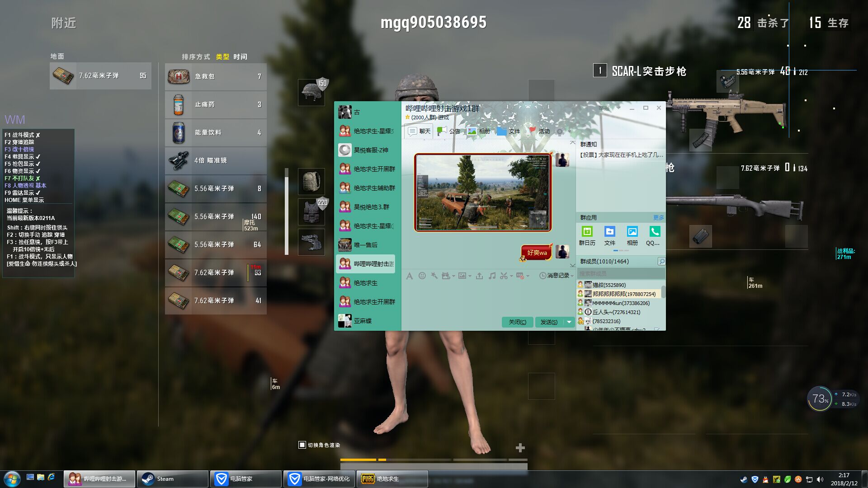Select group member 猫叔(5525890)
This screenshot has width=868, height=488.
coord(619,285)
